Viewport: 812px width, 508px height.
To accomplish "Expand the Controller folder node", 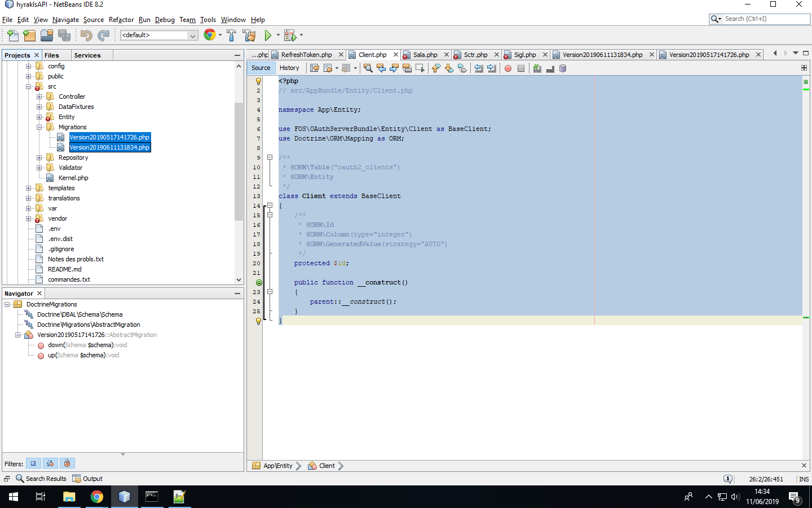I will (x=39, y=97).
